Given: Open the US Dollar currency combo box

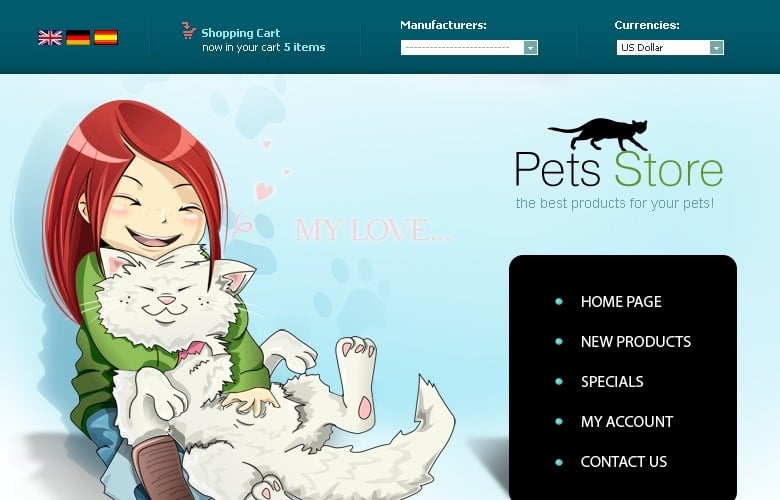Looking at the screenshot, I should pyautogui.click(x=670, y=48).
